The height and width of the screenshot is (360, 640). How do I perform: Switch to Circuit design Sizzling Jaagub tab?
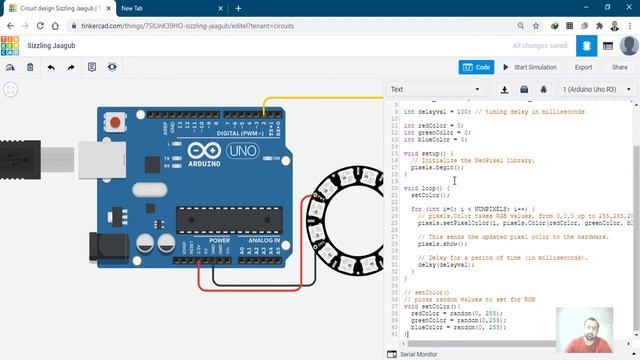click(60, 8)
